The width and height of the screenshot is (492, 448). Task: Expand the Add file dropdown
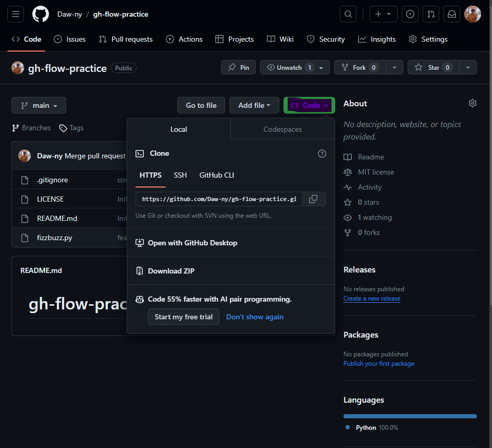pyautogui.click(x=254, y=105)
